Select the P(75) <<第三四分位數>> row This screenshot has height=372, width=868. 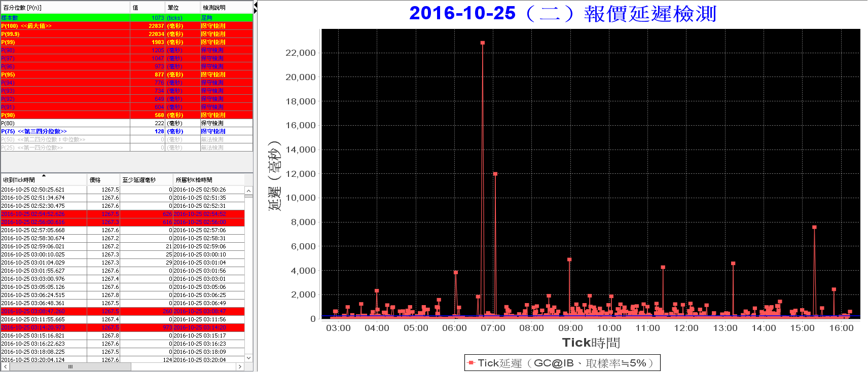(127, 131)
